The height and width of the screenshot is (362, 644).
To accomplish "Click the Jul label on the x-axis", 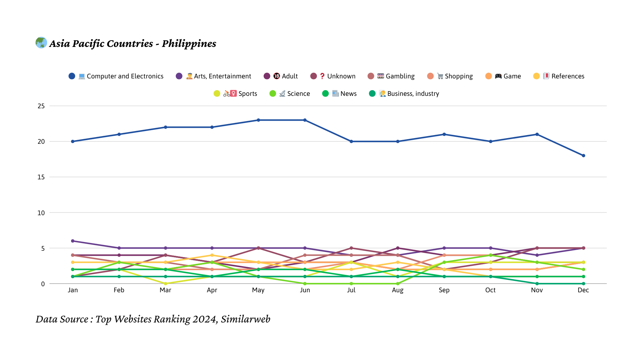I will [351, 290].
